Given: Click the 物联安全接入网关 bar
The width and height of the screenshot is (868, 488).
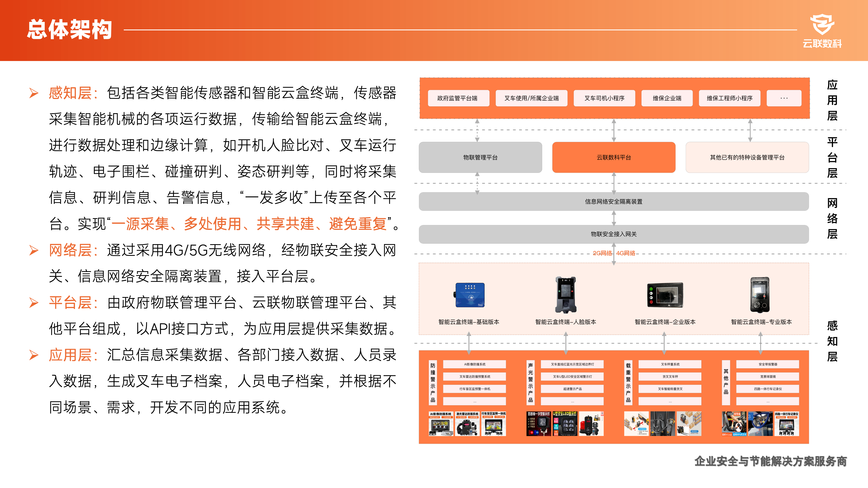Looking at the screenshot, I should click(614, 234).
